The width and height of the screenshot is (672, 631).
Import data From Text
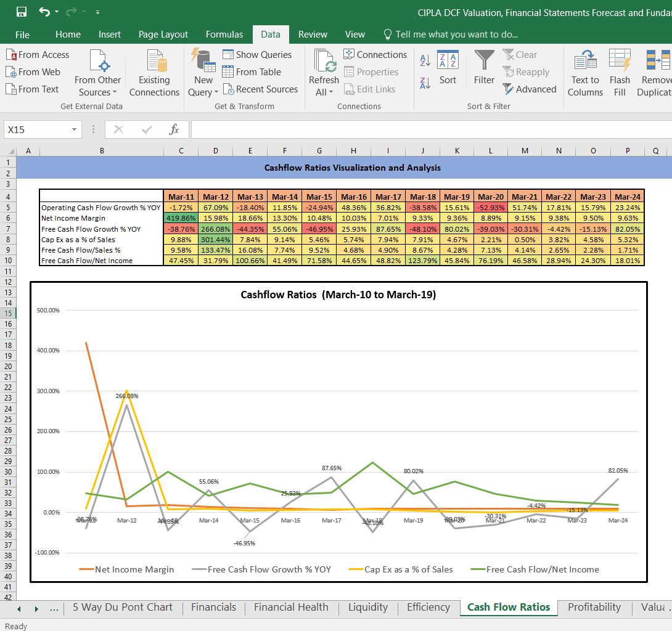33,89
